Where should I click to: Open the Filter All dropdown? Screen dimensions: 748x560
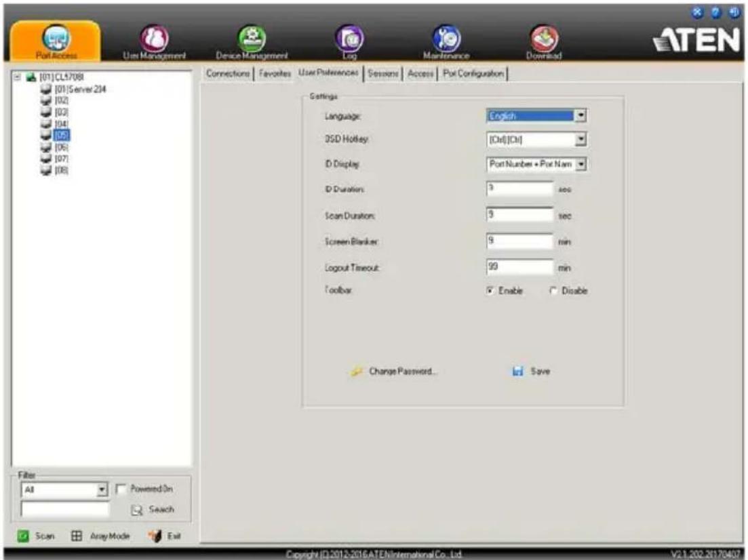coord(102,489)
